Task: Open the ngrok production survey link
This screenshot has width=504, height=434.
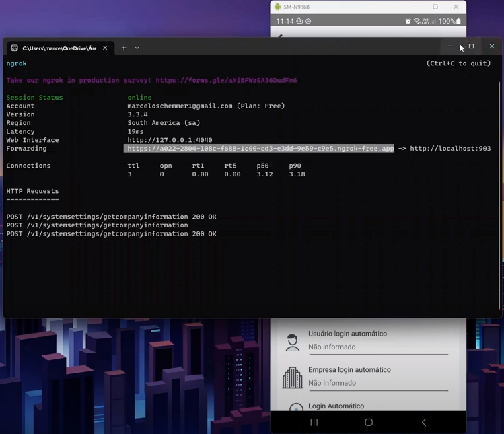Action: pos(226,80)
